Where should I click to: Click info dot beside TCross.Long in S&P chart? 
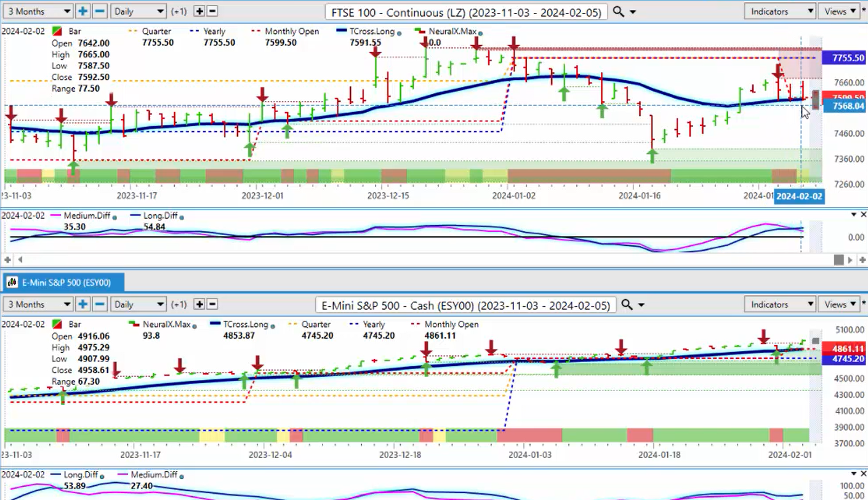click(273, 326)
